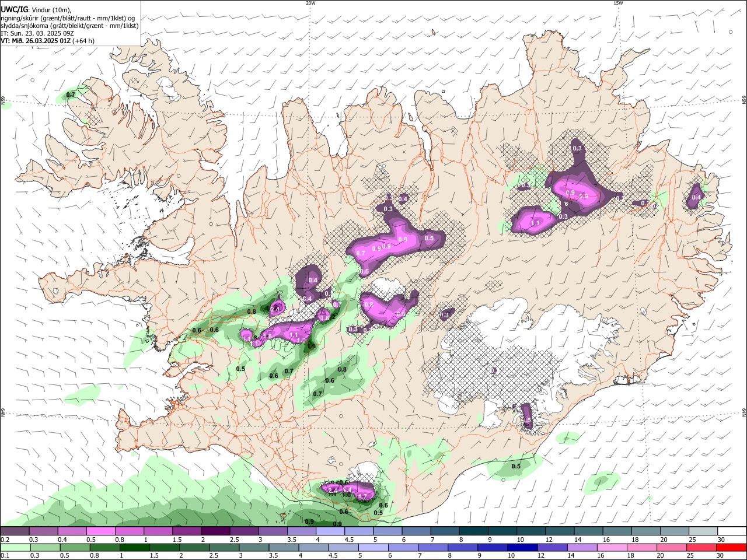The width and height of the screenshot is (747, 560).
Task: Click the 15W longitude label
Action: (x=618, y=3)
